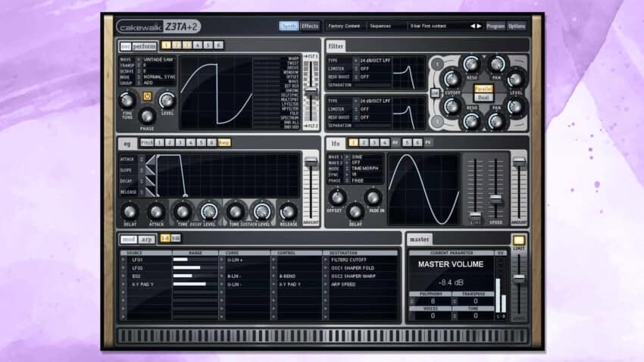The image size is (644, 362).
Task: Click the filter 1 round button
Action: [x=437, y=64]
